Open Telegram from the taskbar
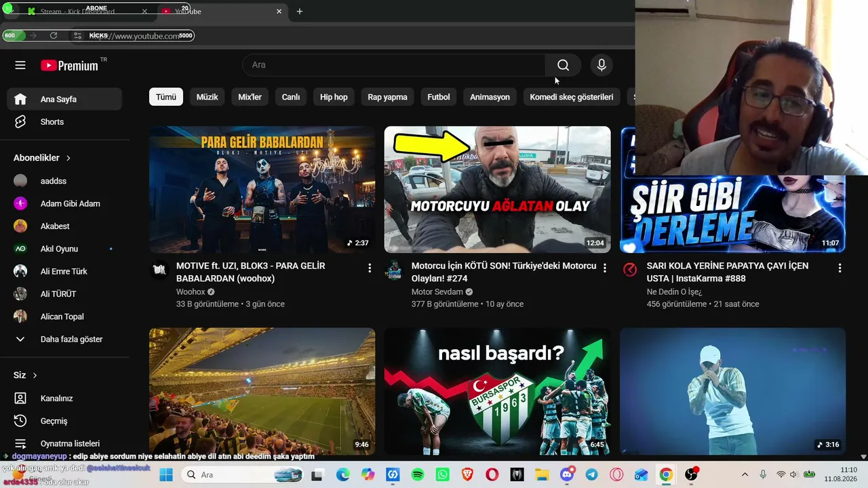This screenshot has width=868, height=488. (x=592, y=474)
